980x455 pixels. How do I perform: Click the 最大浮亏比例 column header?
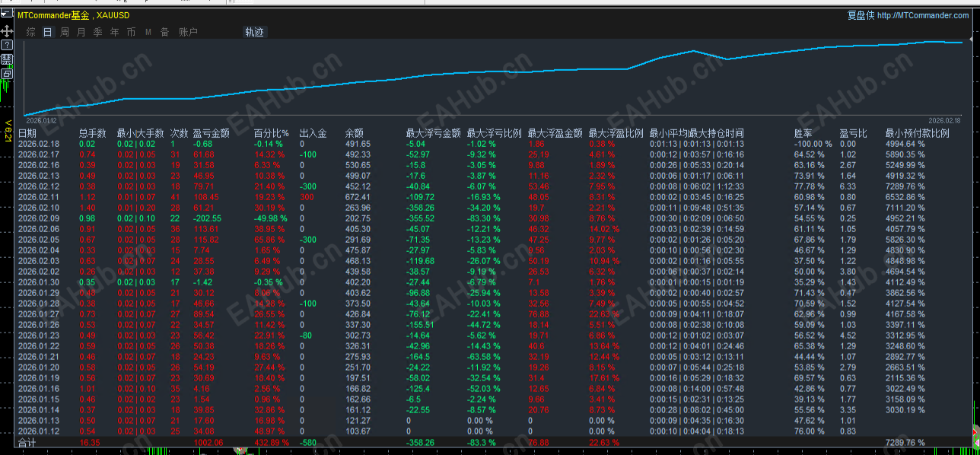coord(494,133)
